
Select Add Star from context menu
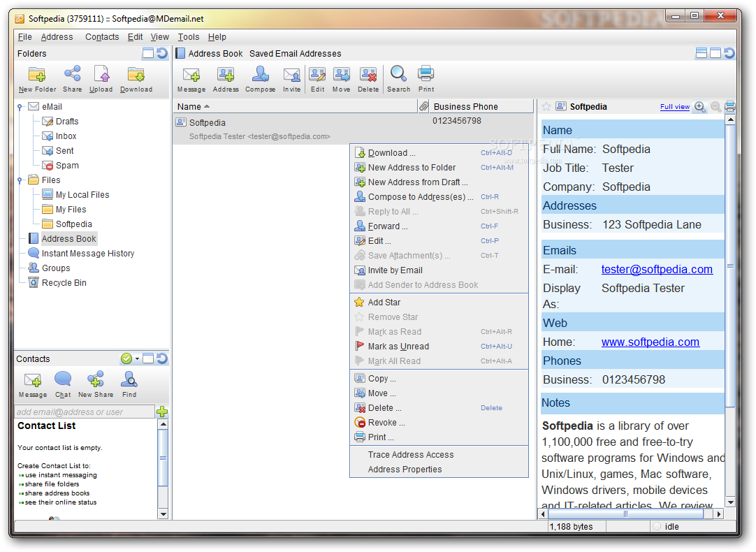[x=439, y=303]
